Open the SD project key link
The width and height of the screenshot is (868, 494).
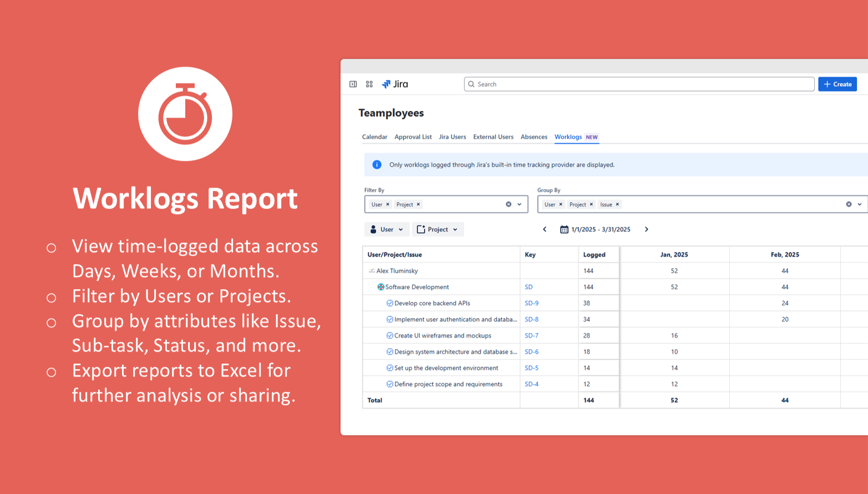(529, 287)
